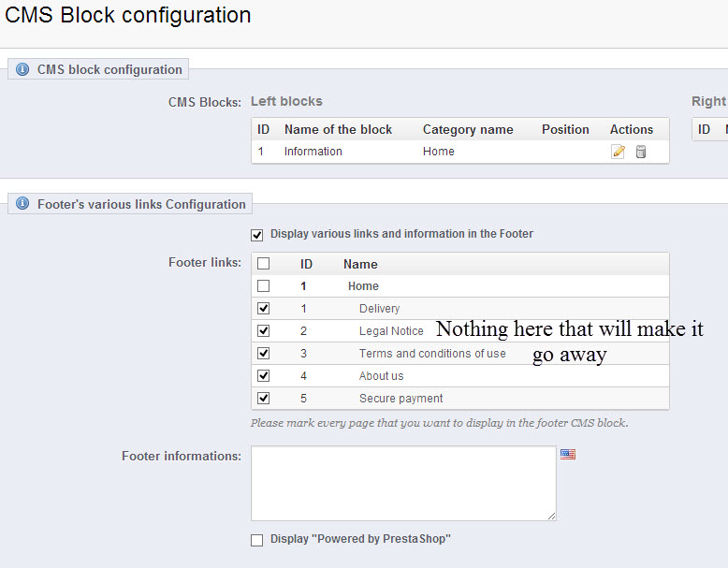Screen dimensions: 728x568
Task: Click the info icon beside CMS block configuration
Action: point(22,69)
